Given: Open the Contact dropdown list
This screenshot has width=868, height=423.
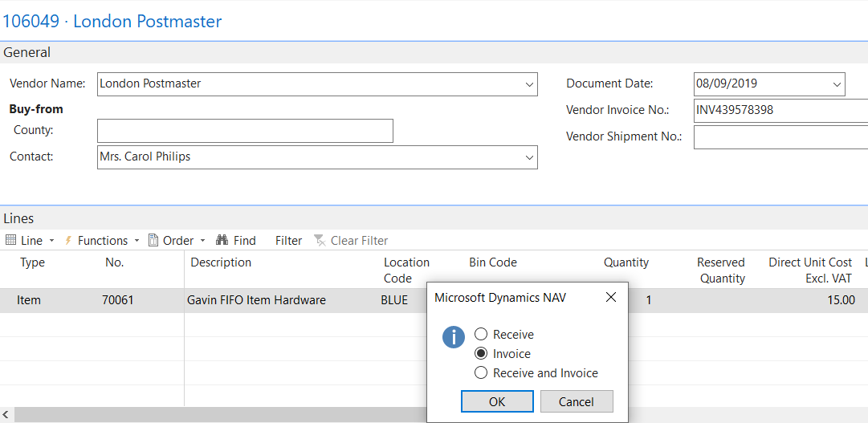Looking at the screenshot, I should (529, 157).
